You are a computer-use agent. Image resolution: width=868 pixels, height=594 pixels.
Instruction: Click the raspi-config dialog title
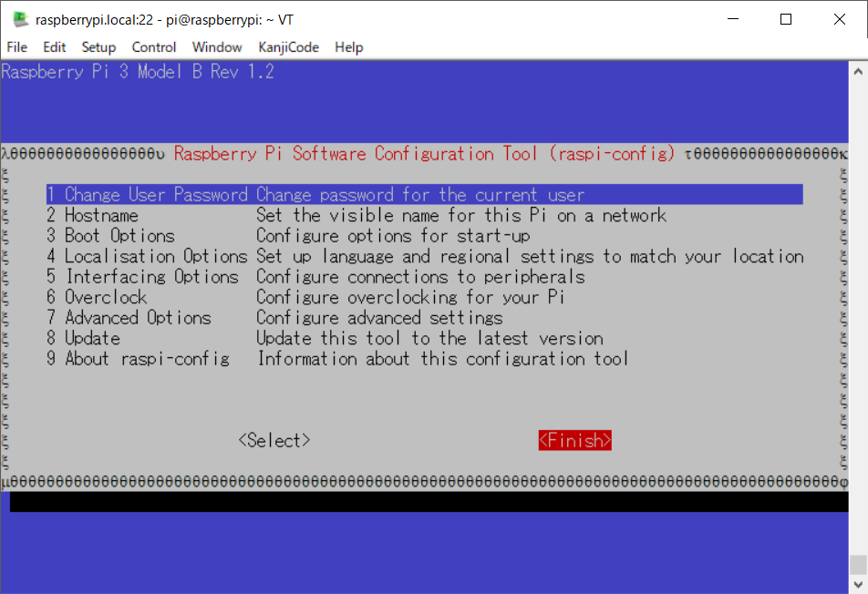point(425,153)
